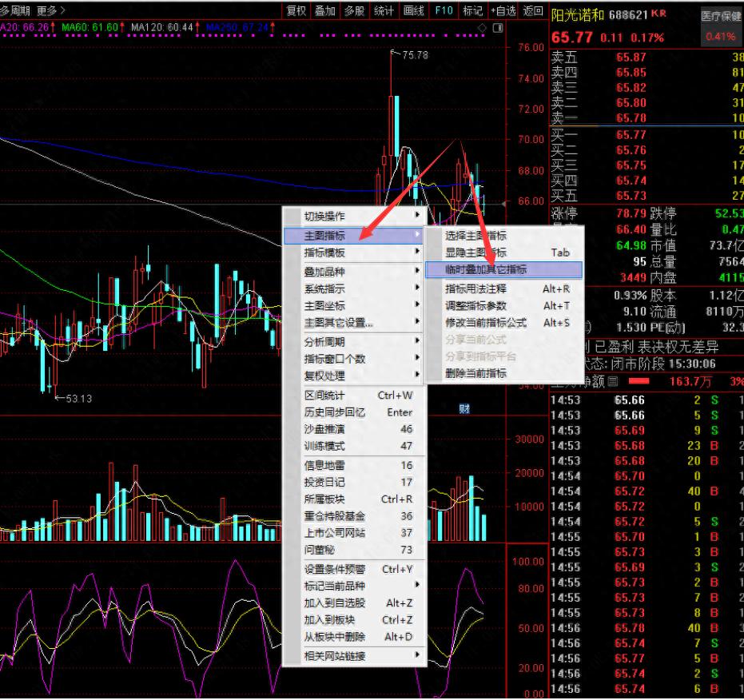Image resolution: width=744 pixels, height=700 pixels.
Task: Select 临时叠加其它指标 in the submenu
Action: coord(486,270)
